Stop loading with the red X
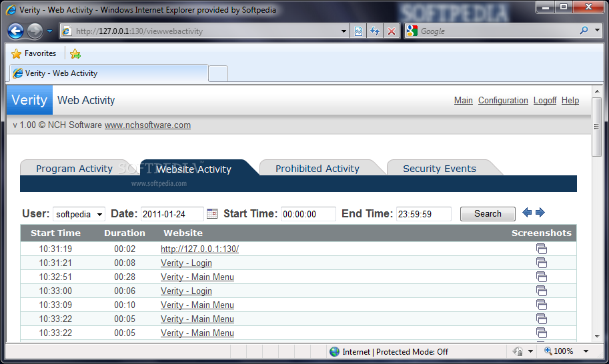Screen dimensions: 609x364 [x=392, y=31]
